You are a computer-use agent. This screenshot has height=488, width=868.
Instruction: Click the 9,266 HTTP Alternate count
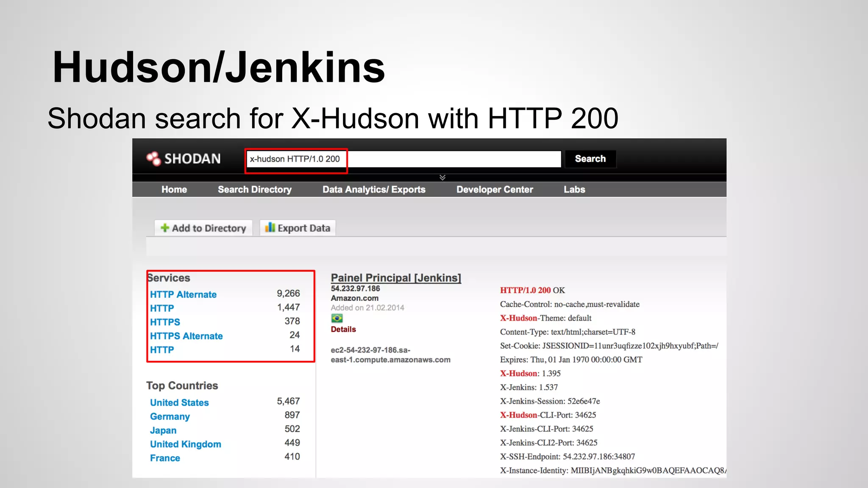point(288,294)
